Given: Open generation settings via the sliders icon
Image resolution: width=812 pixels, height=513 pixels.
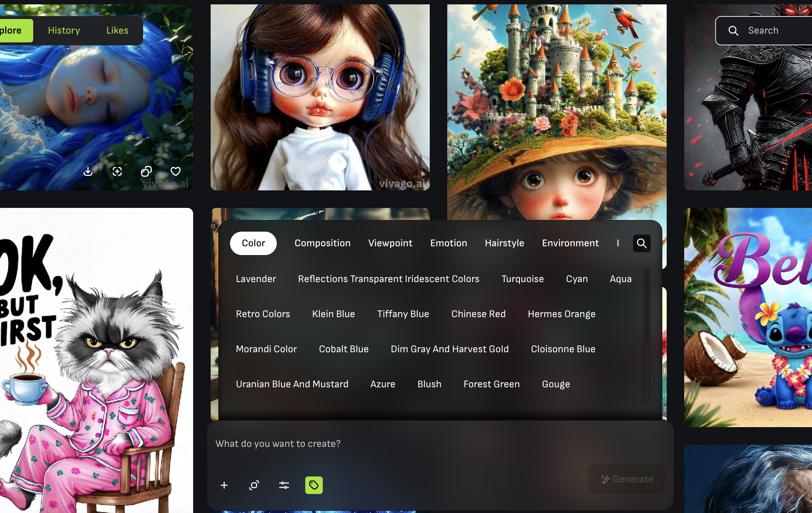Looking at the screenshot, I should click(x=284, y=485).
